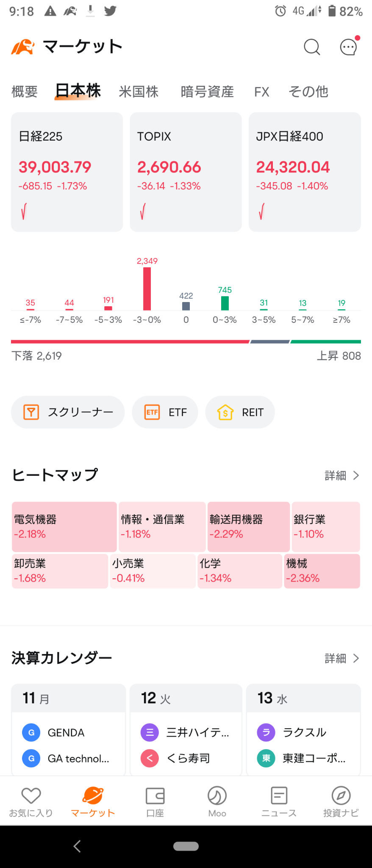Switch to the 暗号資産 tab
Viewport: 372px width, 868px height.
pyautogui.click(x=207, y=92)
